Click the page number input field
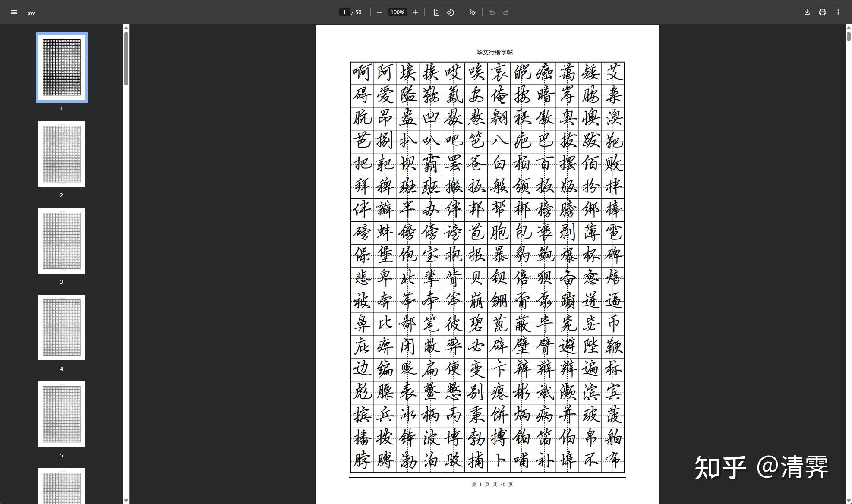The image size is (852, 504). pyautogui.click(x=344, y=12)
